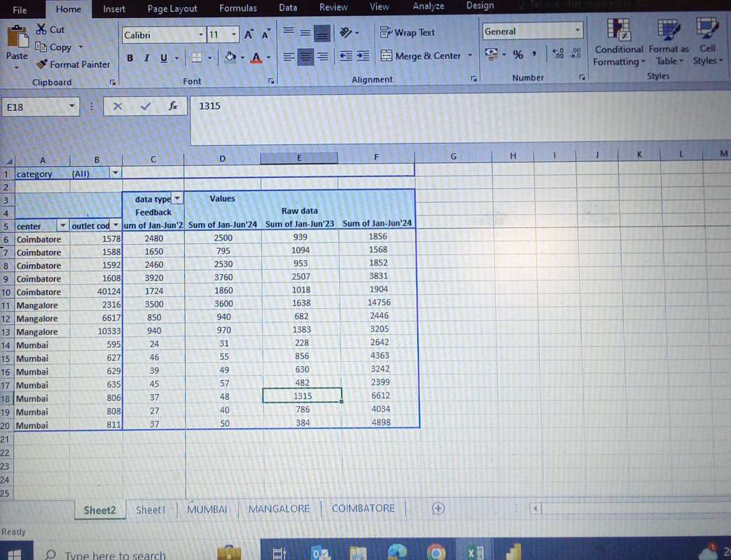This screenshot has width=731, height=560.
Task: Click the add new sheet plus icon
Action: coord(438,508)
